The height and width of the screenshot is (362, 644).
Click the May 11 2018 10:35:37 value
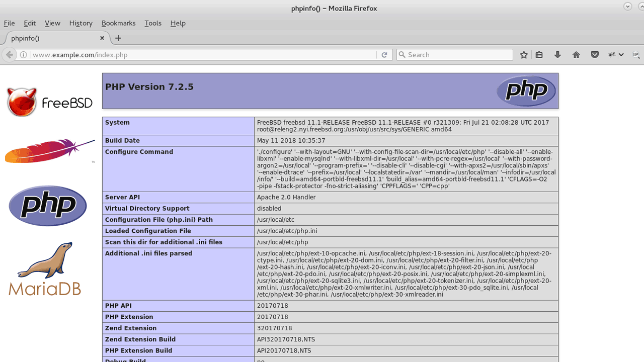tap(291, 141)
